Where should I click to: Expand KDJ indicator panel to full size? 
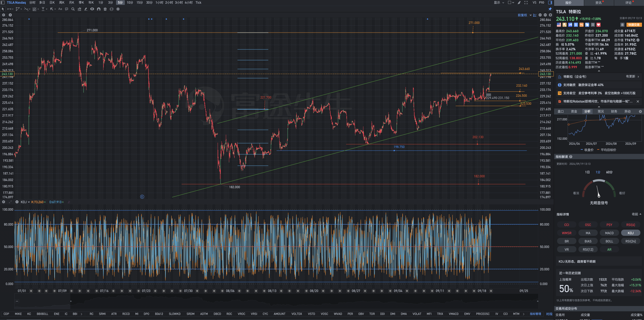(x=10, y=202)
